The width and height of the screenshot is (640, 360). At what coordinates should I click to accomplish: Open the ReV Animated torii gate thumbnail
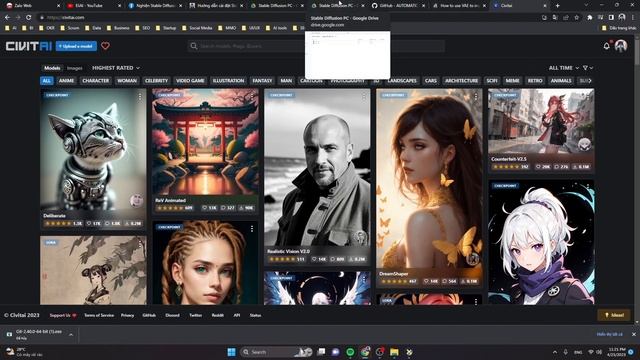tap(206, 142)
